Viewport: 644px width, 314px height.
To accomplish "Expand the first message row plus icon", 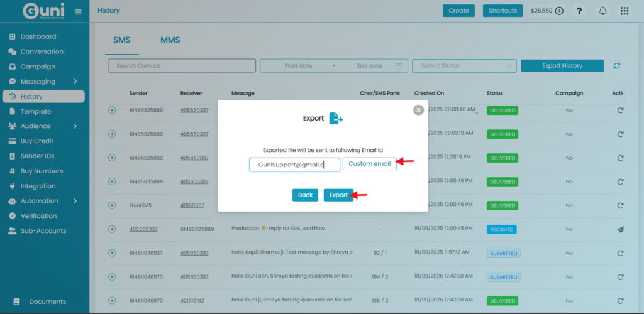I will 112,110.
